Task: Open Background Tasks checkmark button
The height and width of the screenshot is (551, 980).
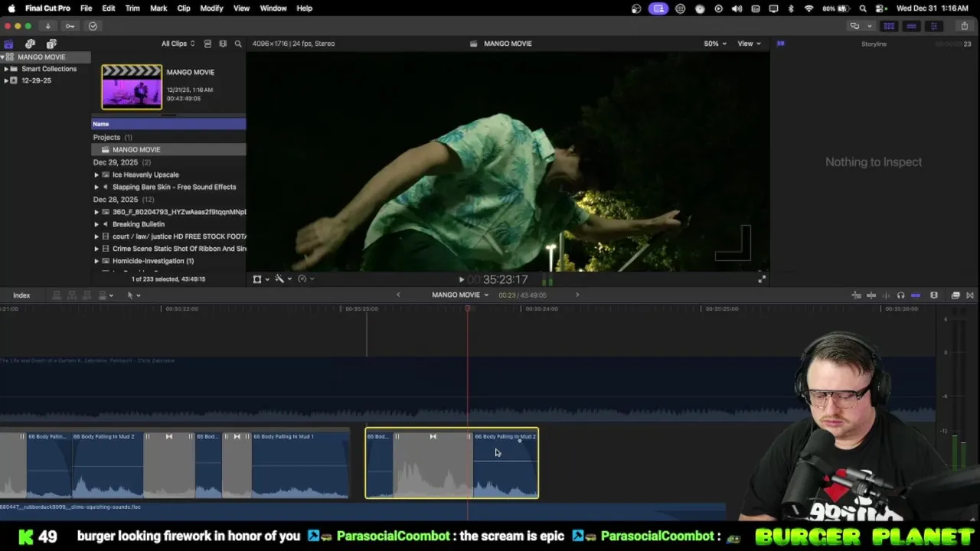Action: point(93,26)
